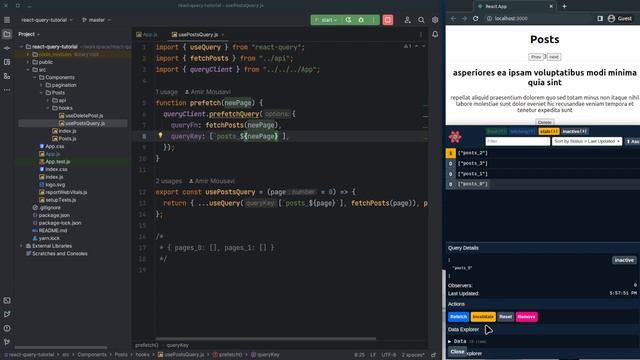Expand External Libraries node
The image size is (640, 360).
pyautogui.click(x=22, y=246)
